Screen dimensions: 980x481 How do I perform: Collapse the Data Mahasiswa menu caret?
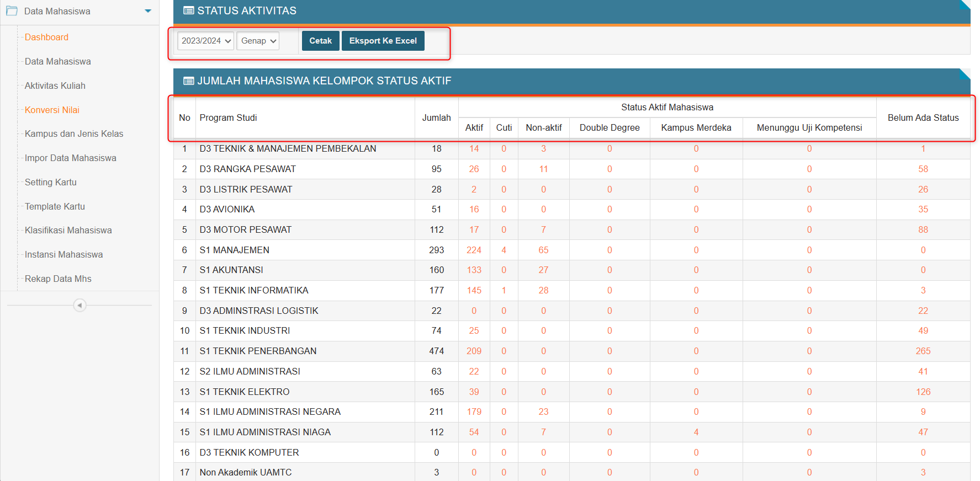tap(147, 11)
